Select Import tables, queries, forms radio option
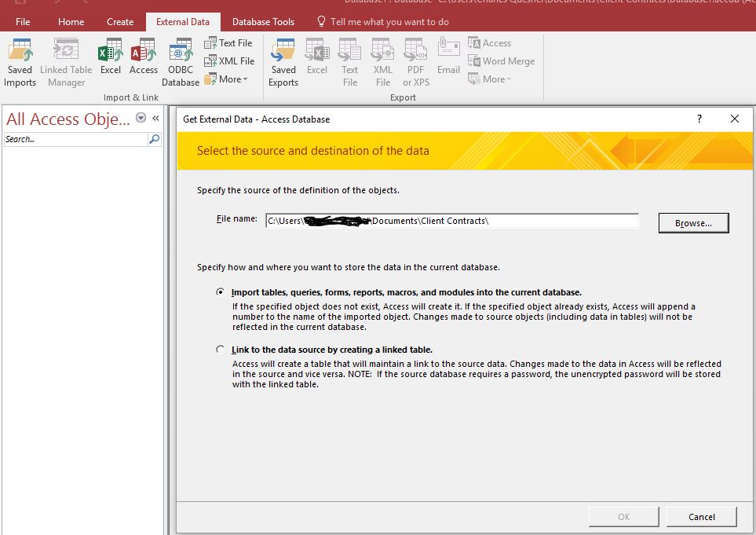 point(221,292)
